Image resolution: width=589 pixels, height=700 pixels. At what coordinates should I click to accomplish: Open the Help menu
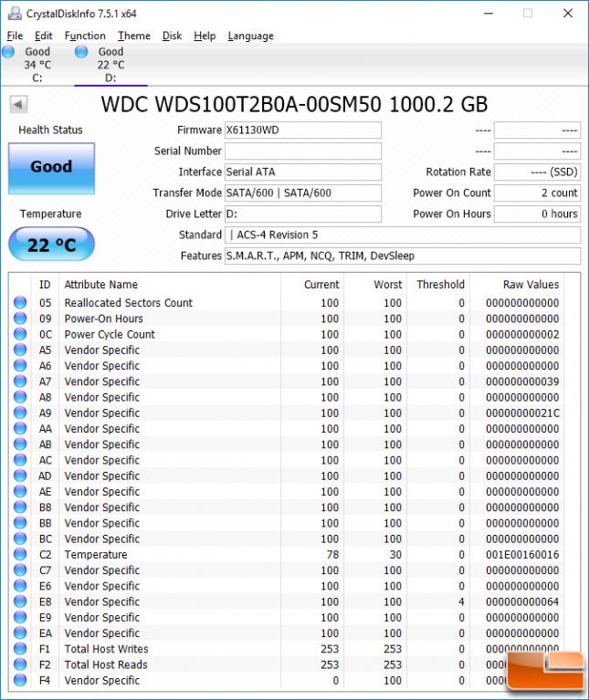205,36
